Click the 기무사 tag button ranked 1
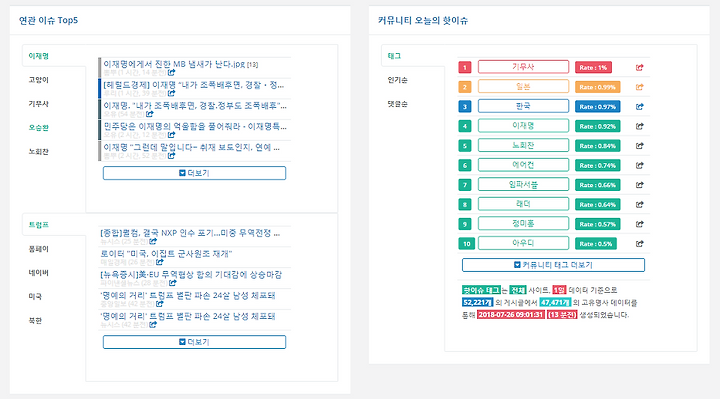 pyautogui.click(x=523, y=67)
